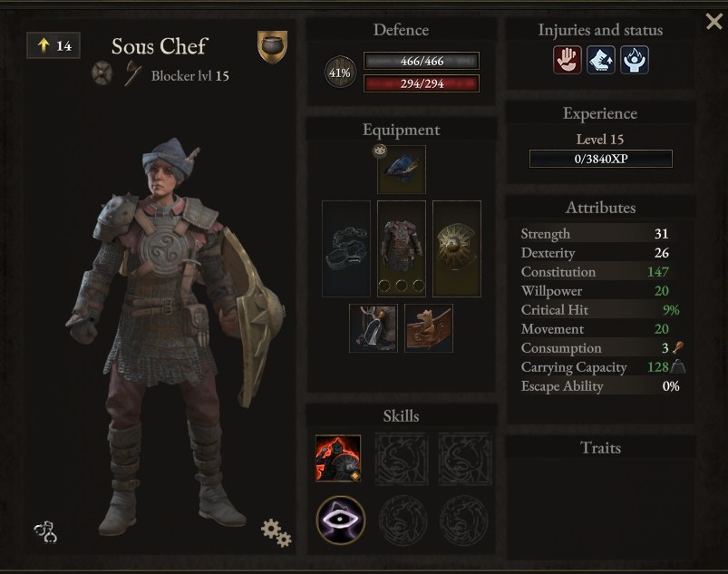Click the hand injury status icon

567,60
